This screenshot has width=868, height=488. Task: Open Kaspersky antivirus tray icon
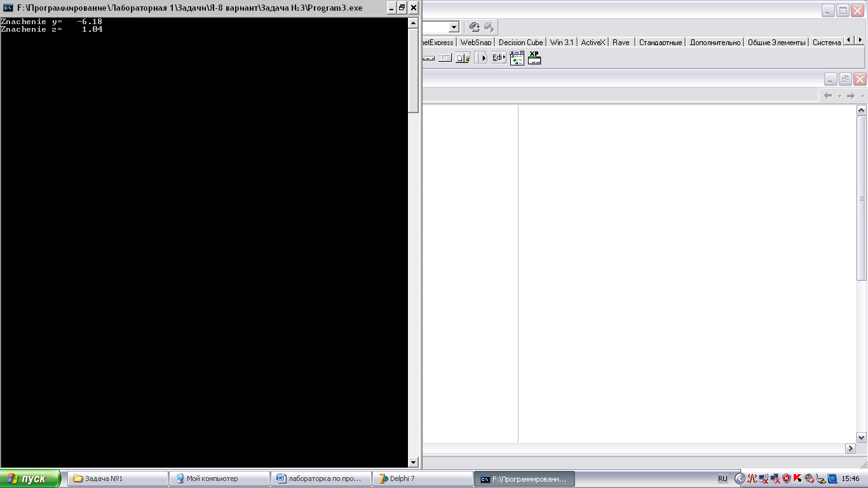point(798,478)
